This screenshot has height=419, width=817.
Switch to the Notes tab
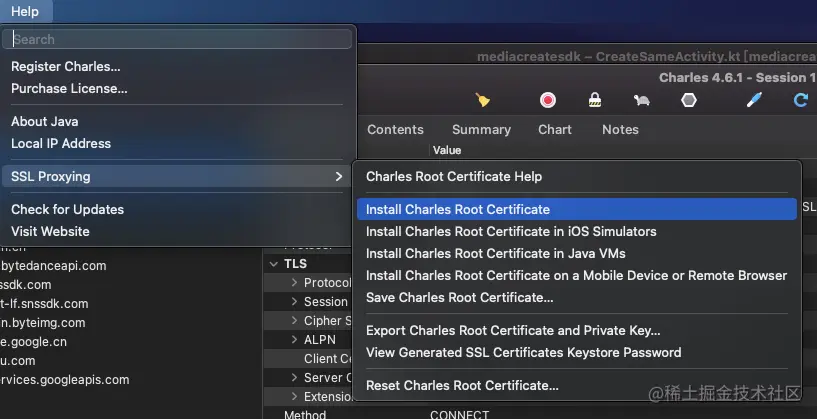coord(621,130)
